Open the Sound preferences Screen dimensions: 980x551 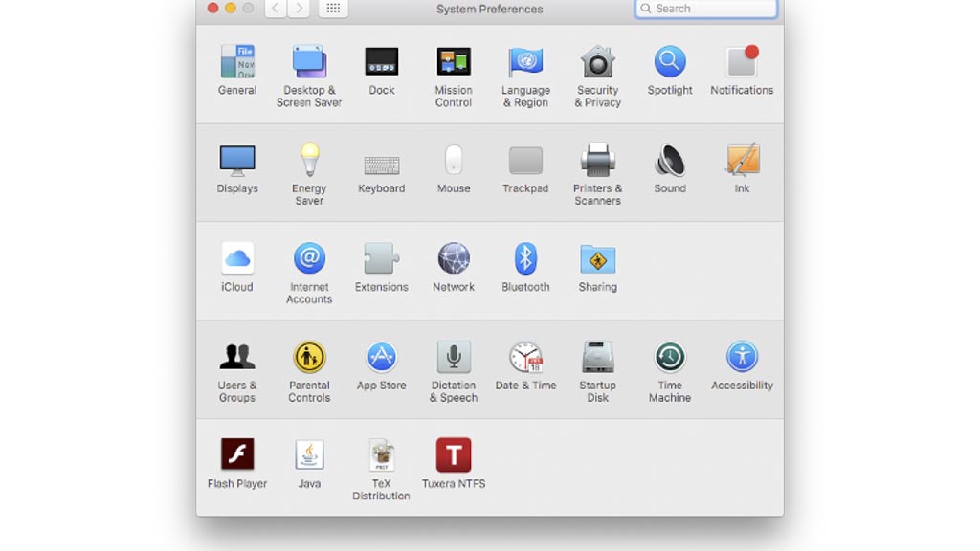670,161
